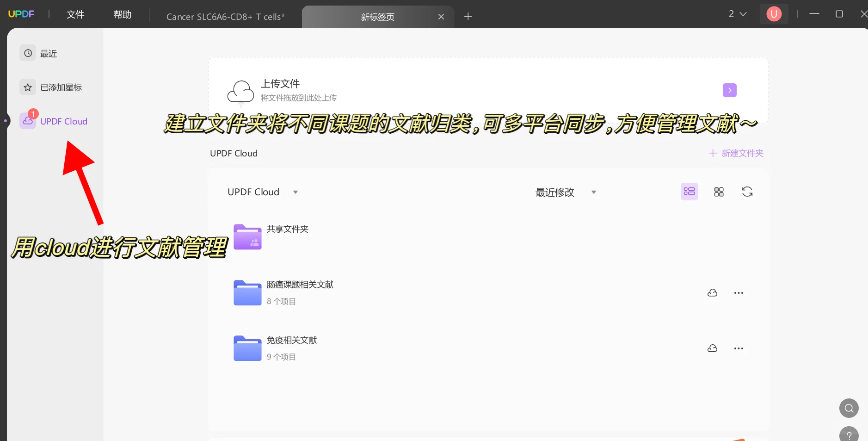The height and width of the screenshot is (441, 868).
Task: Open the Recent (最近) section
Action: pyautogui.click(x=39, y=53)
